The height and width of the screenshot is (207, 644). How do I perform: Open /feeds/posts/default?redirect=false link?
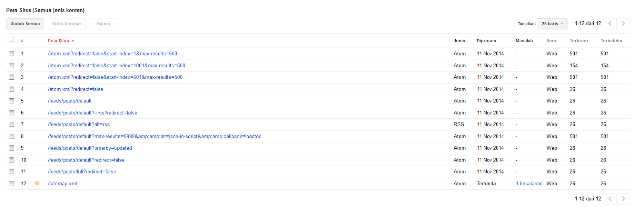tap(86, 160)
